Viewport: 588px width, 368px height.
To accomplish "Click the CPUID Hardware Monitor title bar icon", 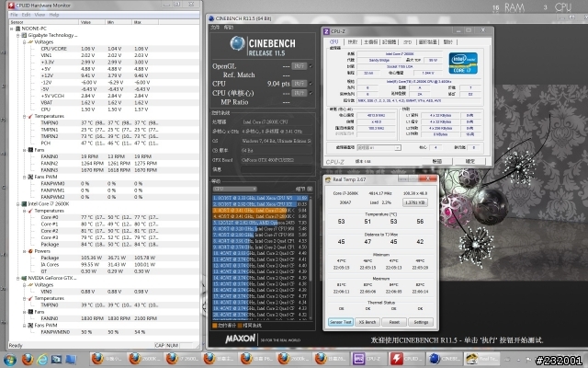I will click(x=11, y=6).
